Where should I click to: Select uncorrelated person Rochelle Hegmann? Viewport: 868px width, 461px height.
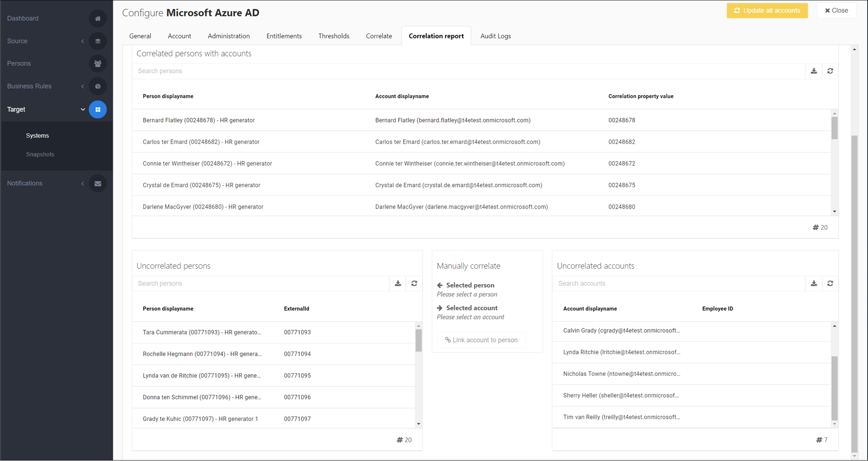coord(274,354)
